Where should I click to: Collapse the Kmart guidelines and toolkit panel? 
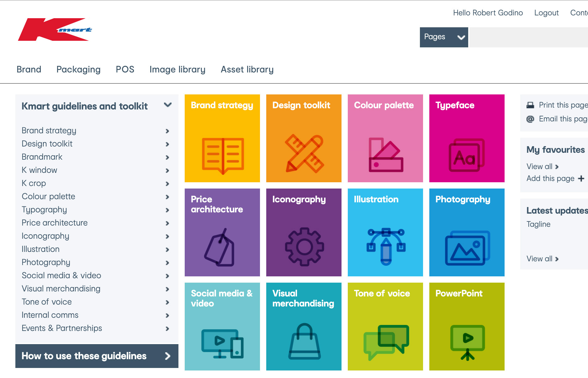pos(168,105)
